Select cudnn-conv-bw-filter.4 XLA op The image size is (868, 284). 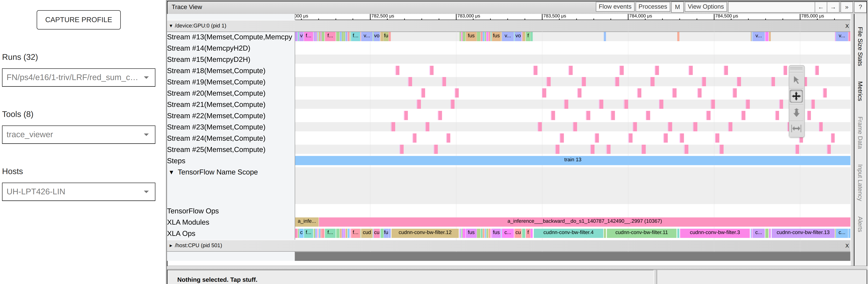click(568, 233)
